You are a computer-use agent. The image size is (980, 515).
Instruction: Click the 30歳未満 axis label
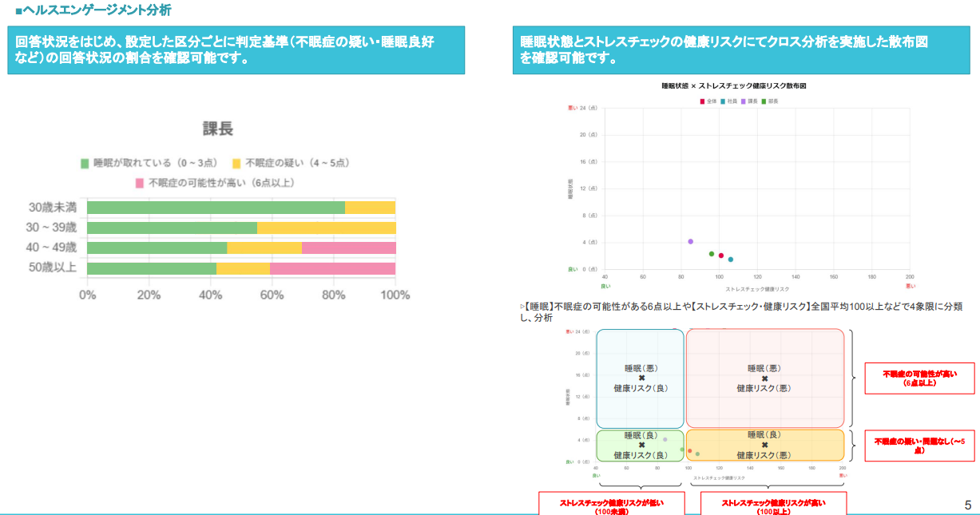coord(53,208)
